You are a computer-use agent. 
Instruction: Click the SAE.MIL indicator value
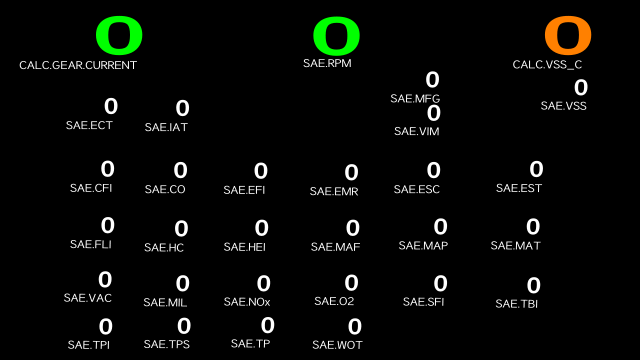(182, 283)
